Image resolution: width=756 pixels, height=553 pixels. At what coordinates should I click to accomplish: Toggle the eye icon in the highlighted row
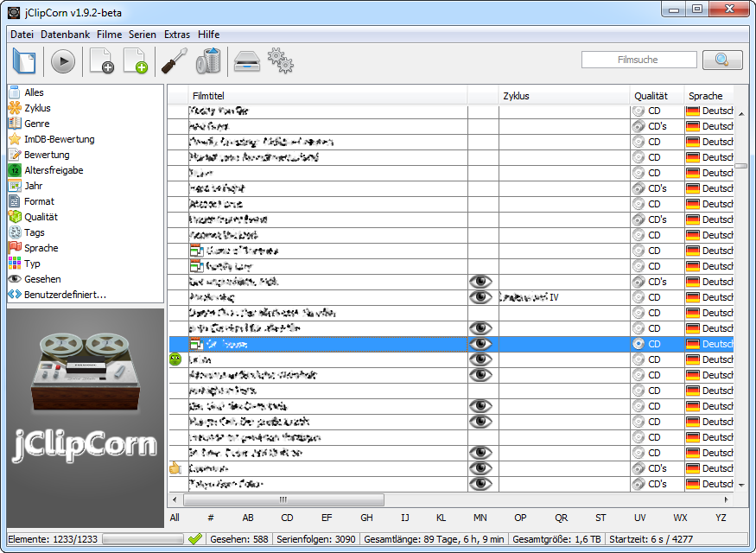pos(480,344)
